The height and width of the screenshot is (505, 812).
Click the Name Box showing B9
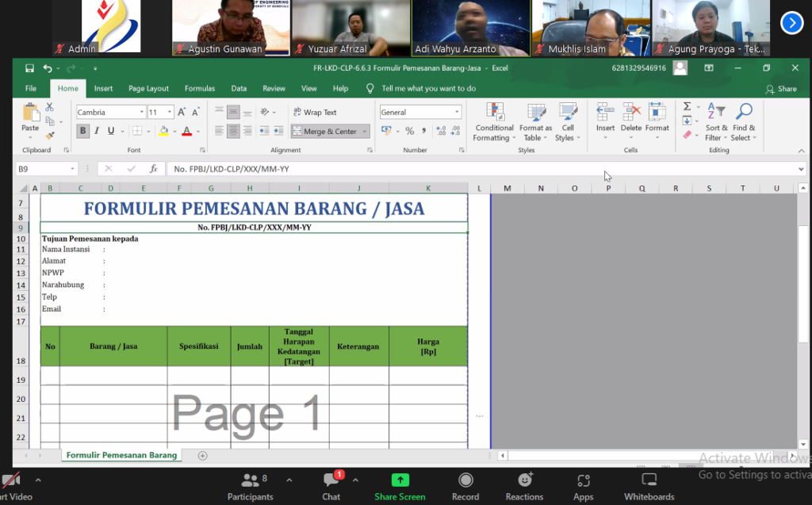click(46, 169)
